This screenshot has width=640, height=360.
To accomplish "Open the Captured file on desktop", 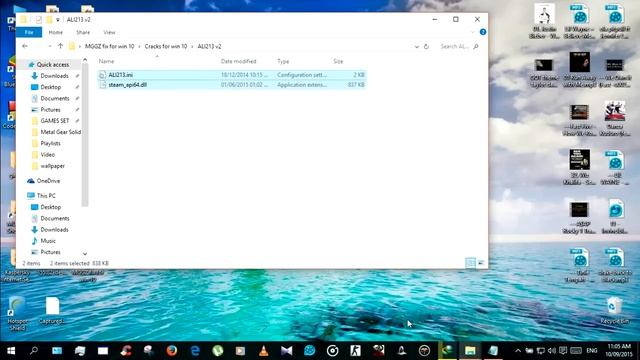I will 52,311.
